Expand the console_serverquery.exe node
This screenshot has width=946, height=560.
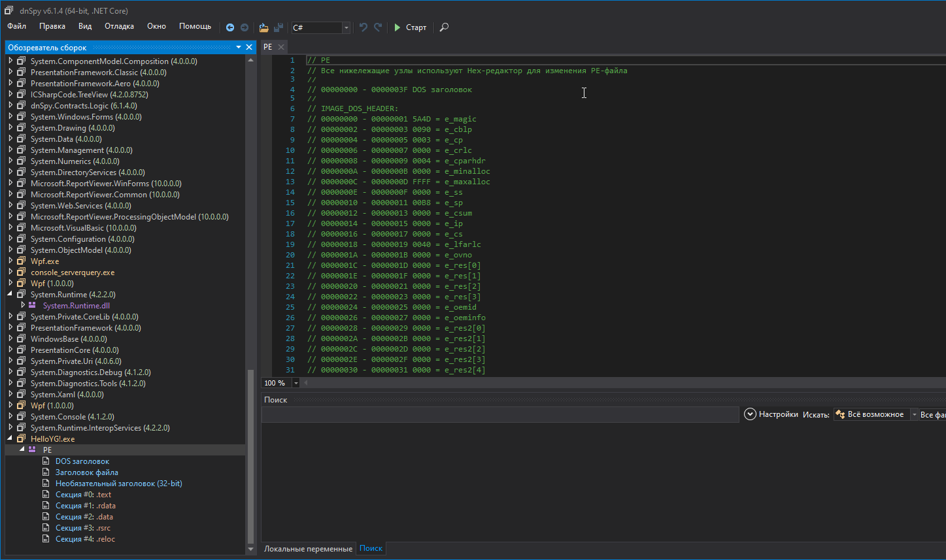tap(10, 272)
